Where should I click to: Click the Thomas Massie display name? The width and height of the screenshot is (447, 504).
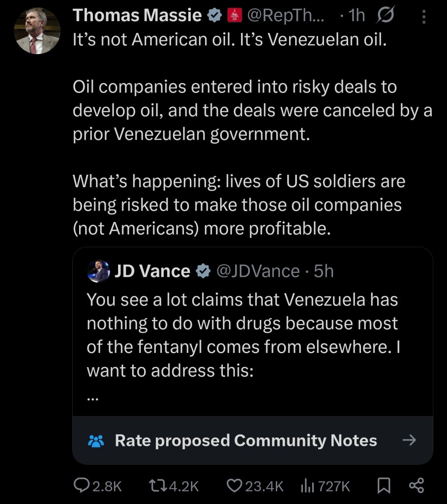tap(137, 16)
